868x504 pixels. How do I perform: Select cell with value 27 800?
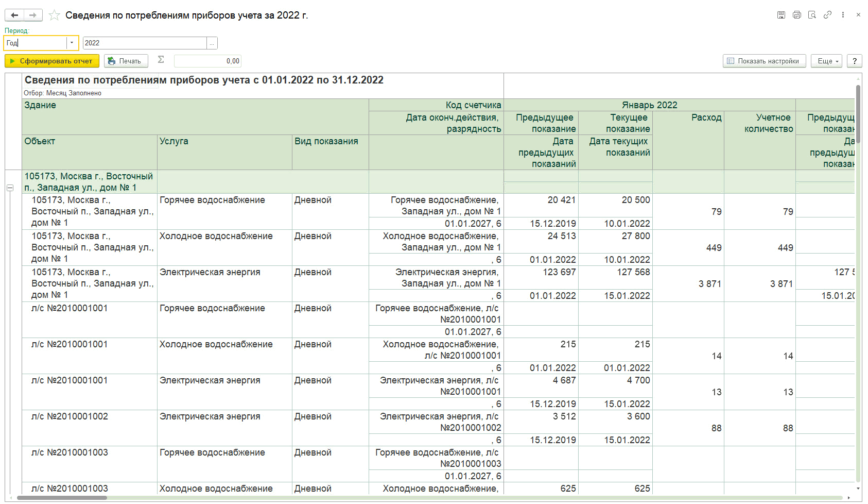(615, 241)
